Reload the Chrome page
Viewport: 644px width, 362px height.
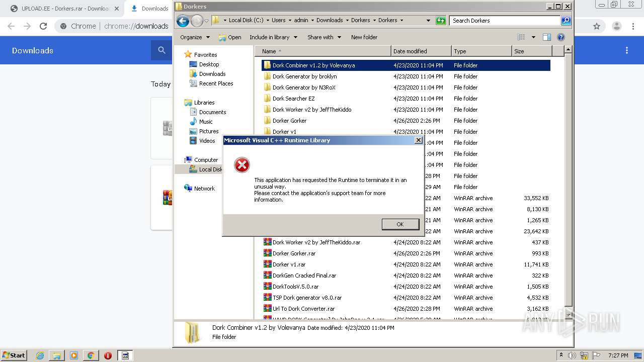click(43, 26)
